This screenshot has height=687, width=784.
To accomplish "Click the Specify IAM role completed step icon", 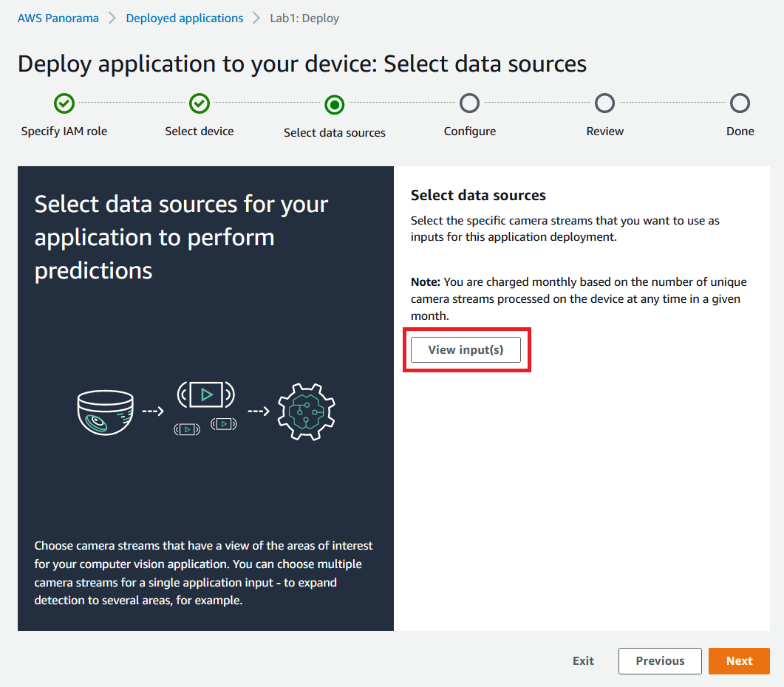I will tap(64, 104).
